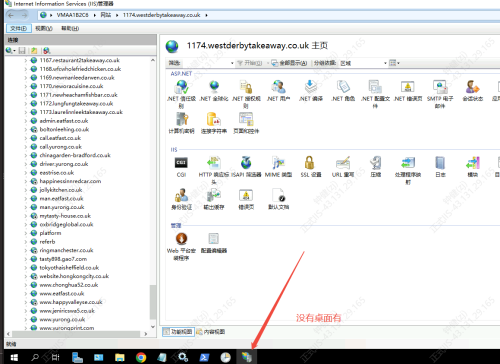Open MIME Types feature icon
This screenshot has height=364, width=500.
pyautogui.click(x=278, y=163)
